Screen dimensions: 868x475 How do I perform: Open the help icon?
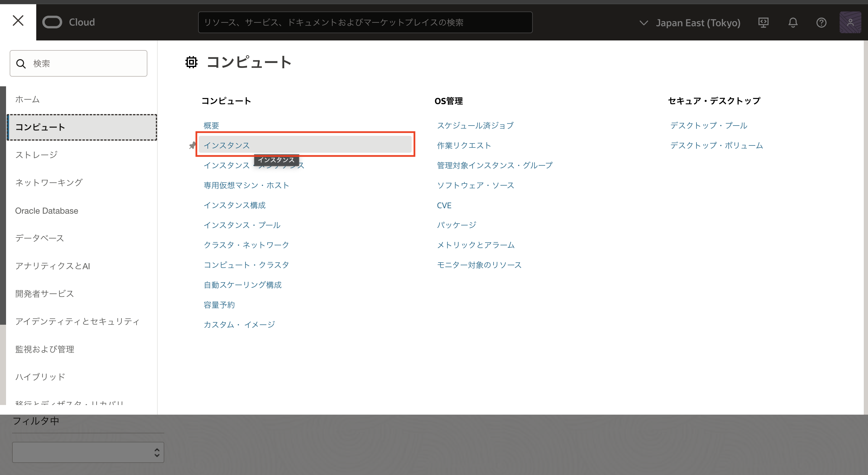(x=821, y=23)
